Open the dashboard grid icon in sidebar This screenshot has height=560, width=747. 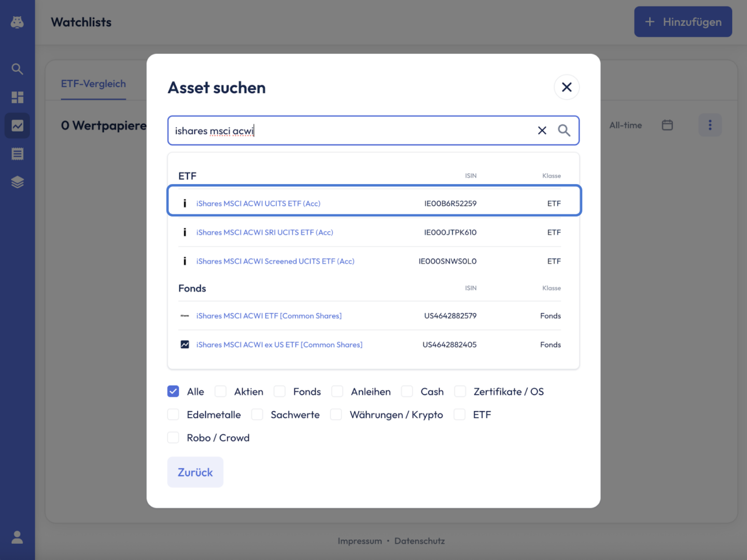(17, 97)
